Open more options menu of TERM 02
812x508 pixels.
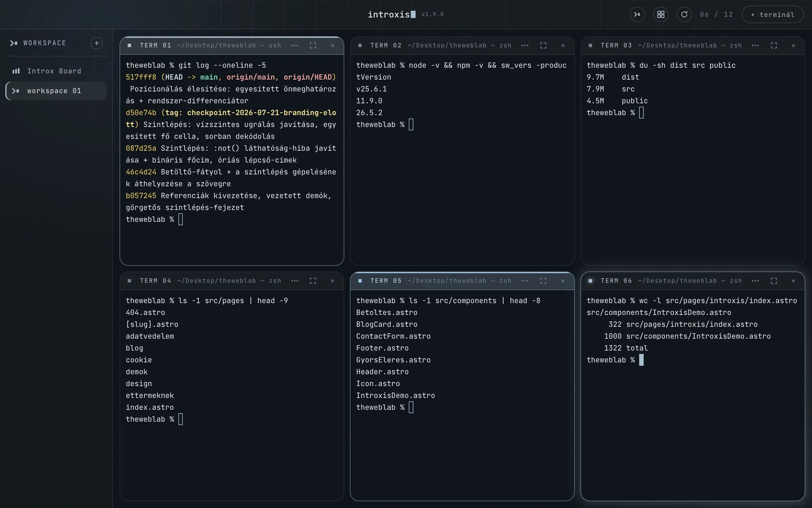pos(525,45)
